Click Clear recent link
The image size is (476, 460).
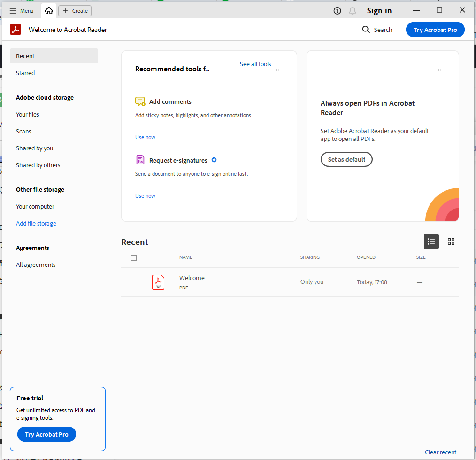440,452
